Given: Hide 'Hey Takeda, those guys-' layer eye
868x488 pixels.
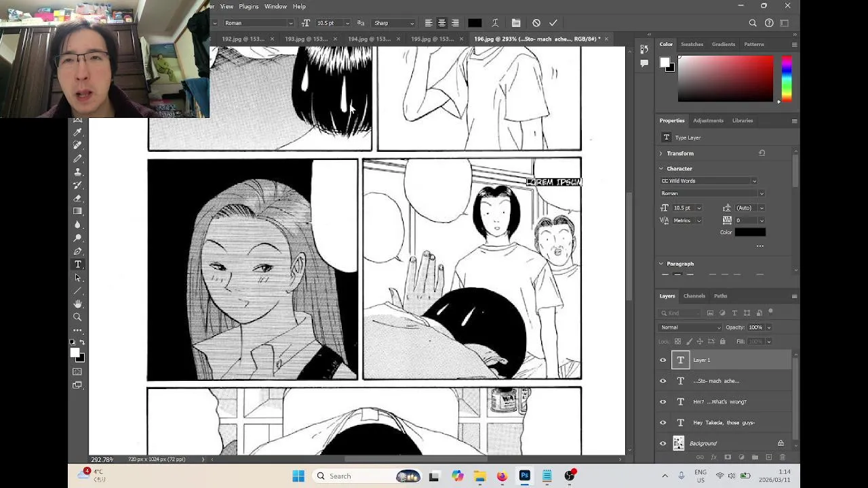Looking at the screenshot, I should pos(663,423).
